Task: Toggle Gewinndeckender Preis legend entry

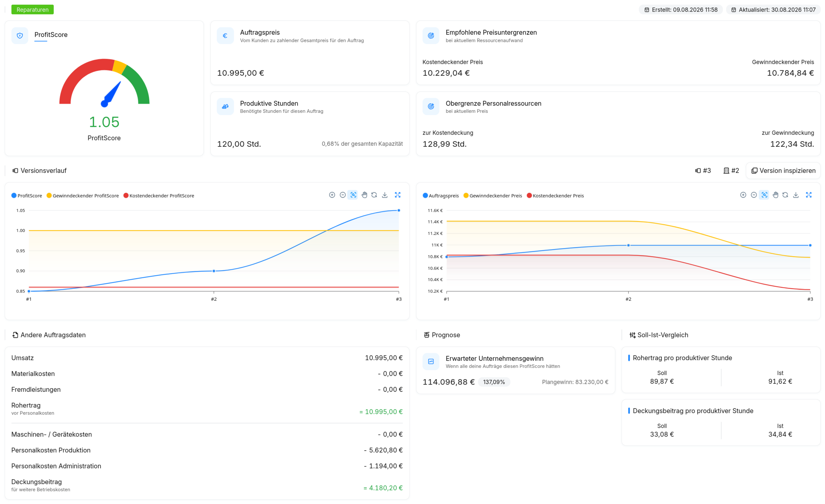Action: pos(493,196)
